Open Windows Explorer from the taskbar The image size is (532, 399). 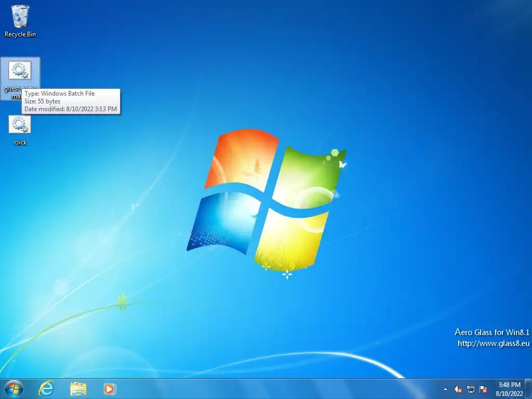78,389
